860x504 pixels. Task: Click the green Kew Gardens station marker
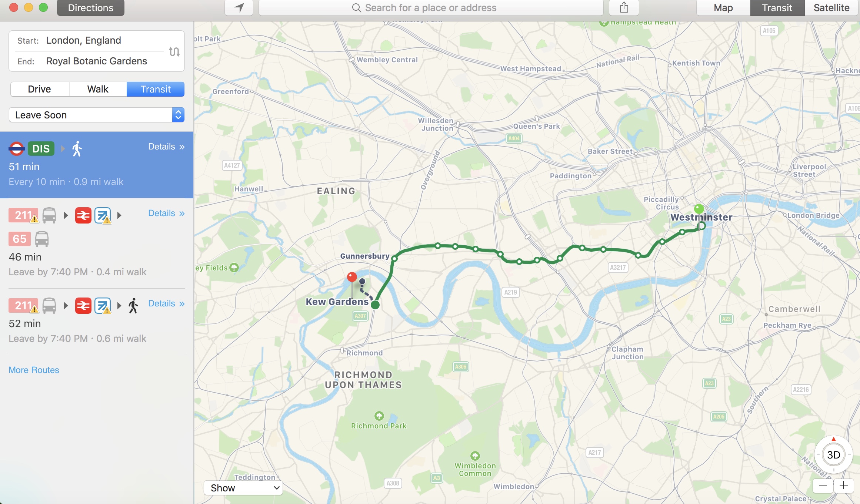click(x=375, y=305)
